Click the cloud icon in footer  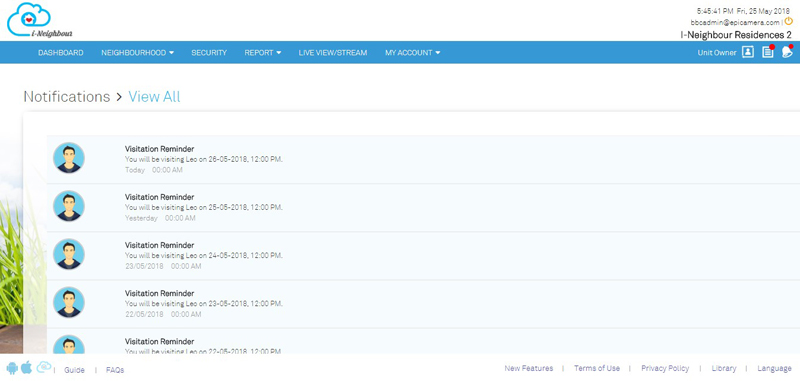(x=44, y=366)
